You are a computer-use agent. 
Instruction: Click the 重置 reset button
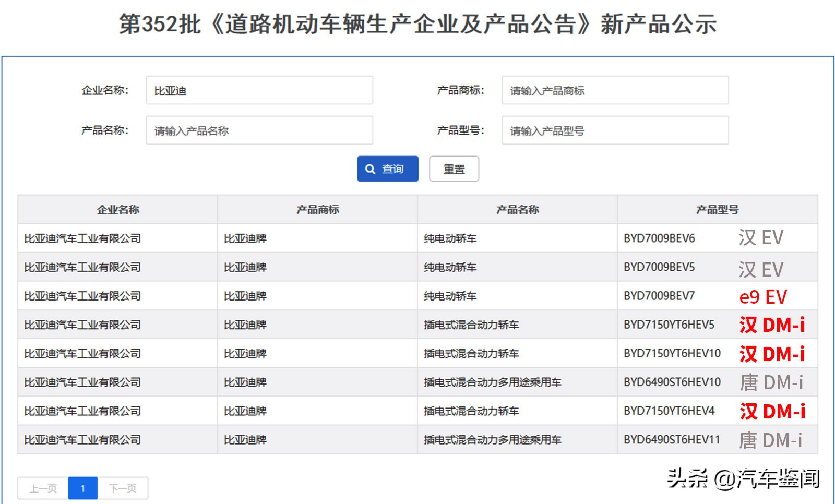454,169
